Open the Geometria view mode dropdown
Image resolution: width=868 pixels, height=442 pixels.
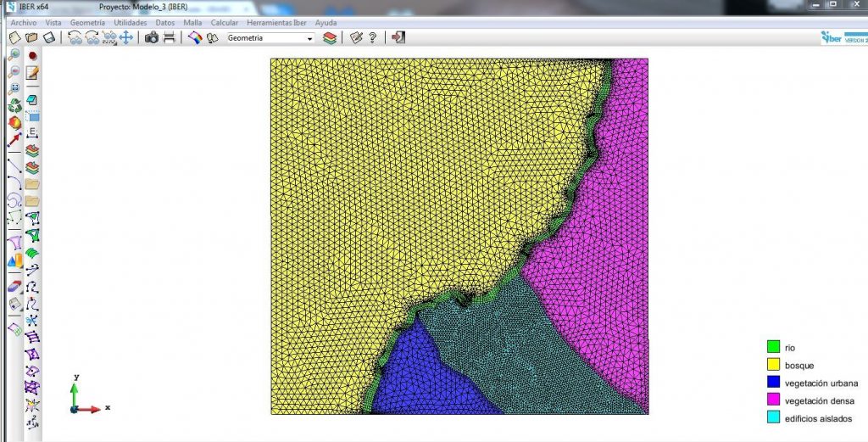coord(309,38)
